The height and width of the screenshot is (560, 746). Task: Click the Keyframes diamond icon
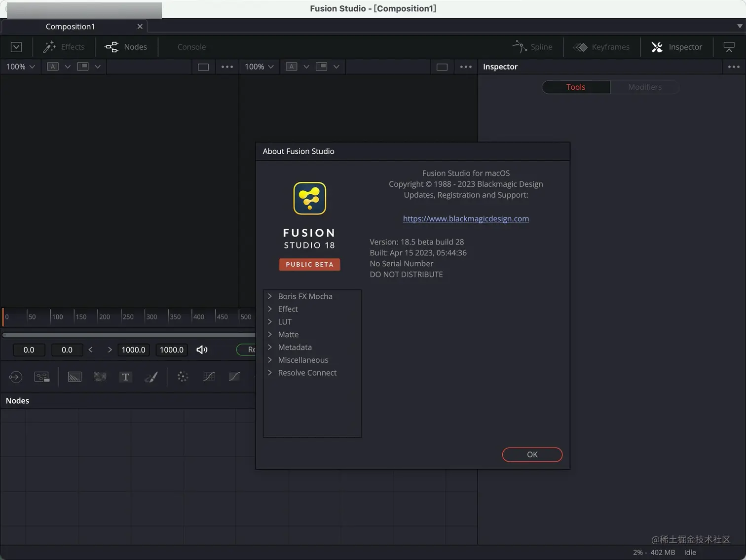(580, 47)
